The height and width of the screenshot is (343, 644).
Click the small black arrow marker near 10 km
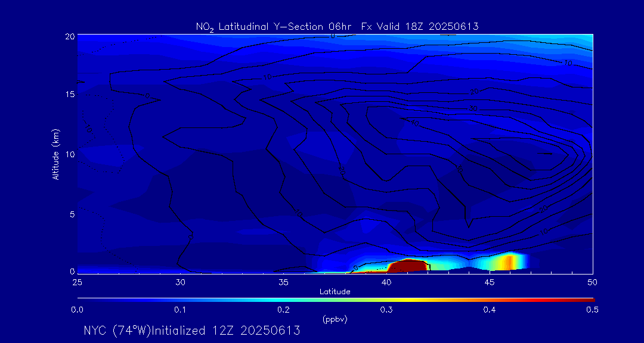545,154
